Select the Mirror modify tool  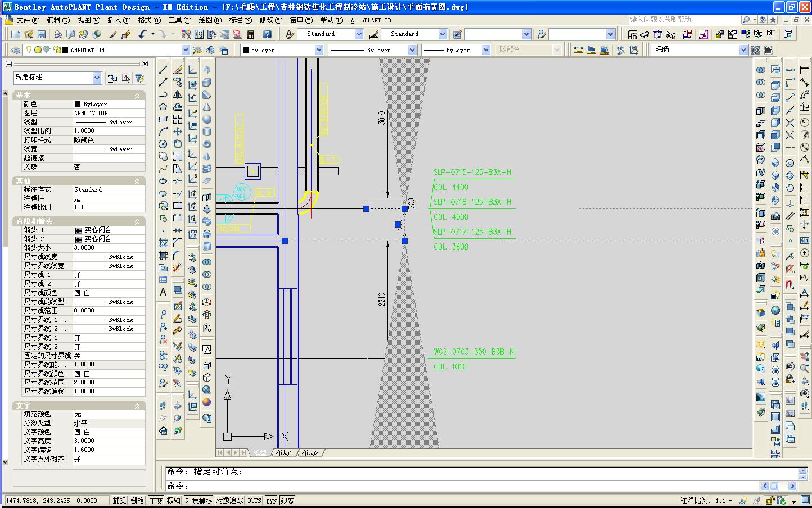(178, 94)
